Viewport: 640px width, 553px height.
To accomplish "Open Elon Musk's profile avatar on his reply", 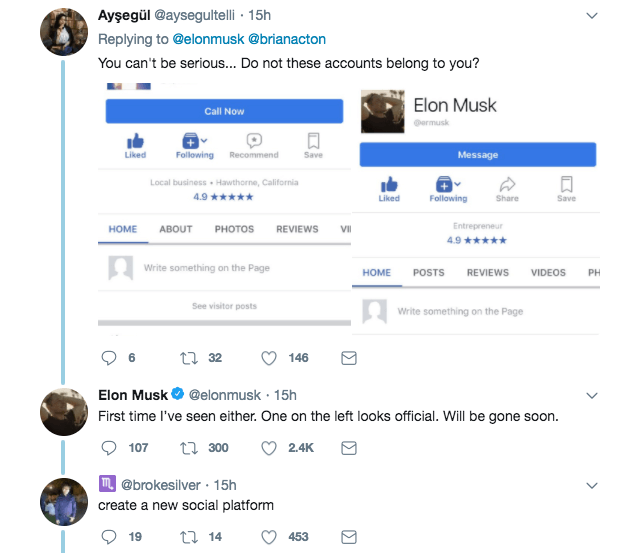I will click(x=68, y=411).
